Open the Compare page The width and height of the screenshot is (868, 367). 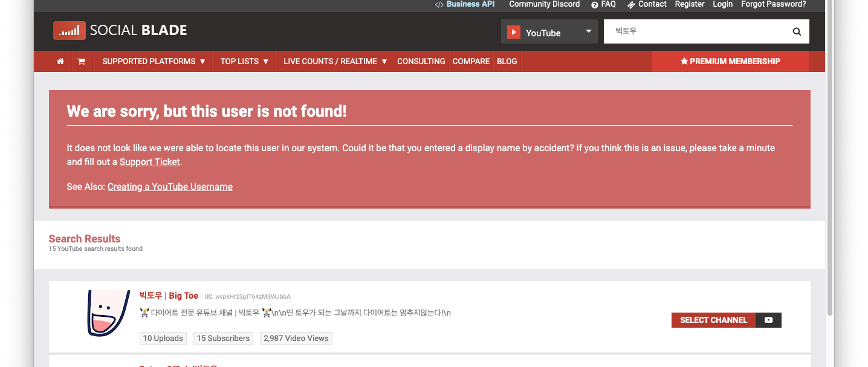coord(471,62)
